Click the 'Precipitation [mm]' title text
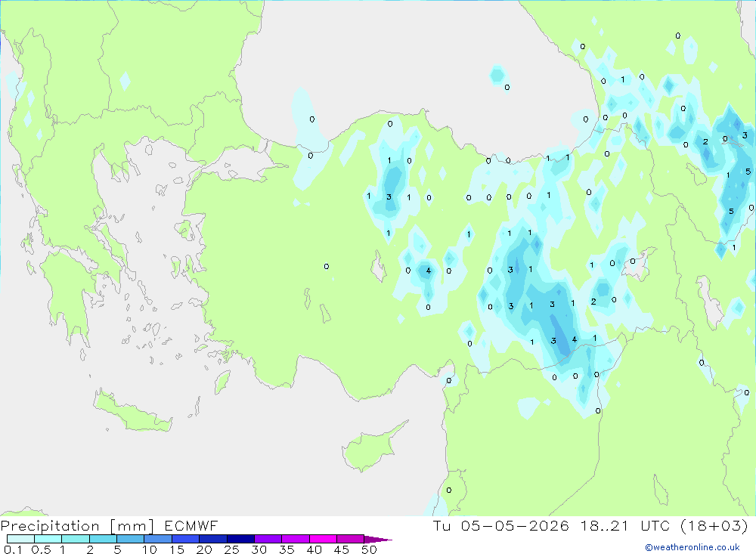 click(77, 526)
